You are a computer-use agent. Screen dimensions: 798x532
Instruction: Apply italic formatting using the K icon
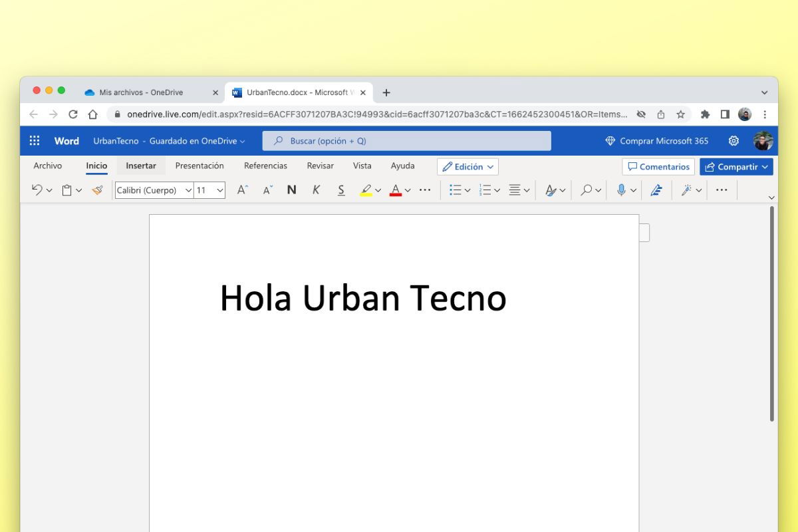click(x=315, y=190)
